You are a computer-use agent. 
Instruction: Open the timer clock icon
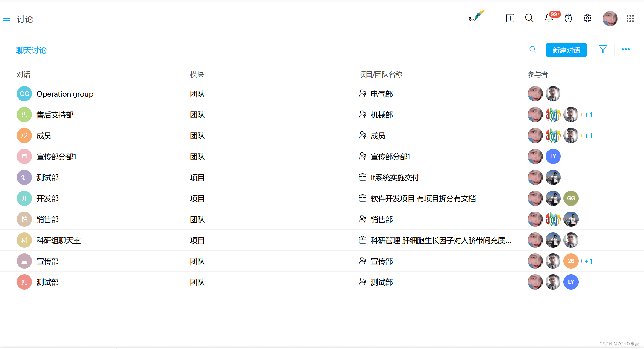[x=568, y=19]
